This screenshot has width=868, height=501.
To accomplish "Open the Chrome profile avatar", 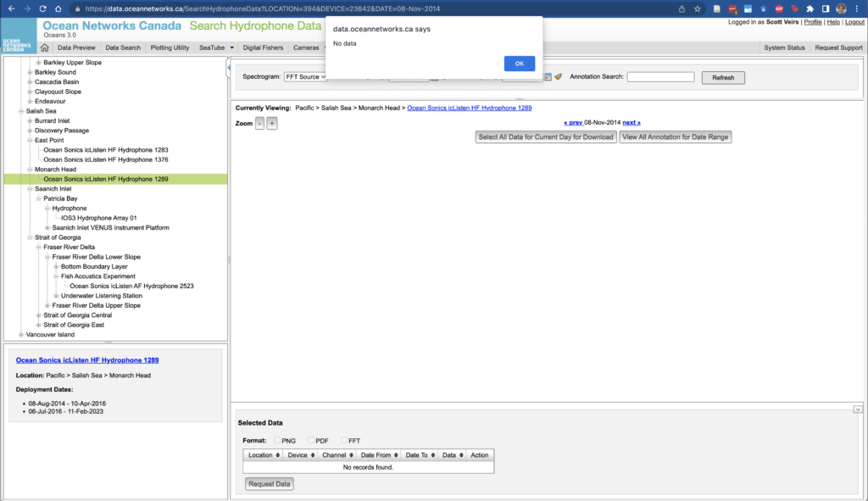I will click(842, 8).
